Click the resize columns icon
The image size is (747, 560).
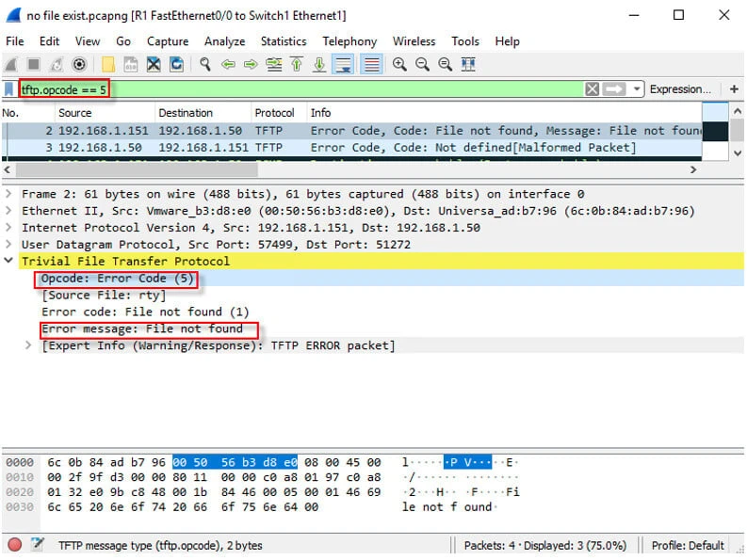coord(468,64)
